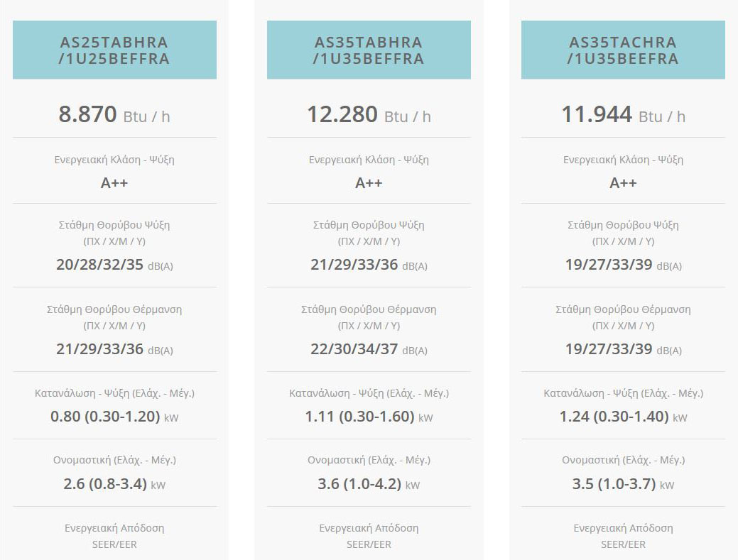Click Ενεργειακή Απόδοση label in the middle column
The height and width of the screenshot is (560, 738).
tap(369, 528)
